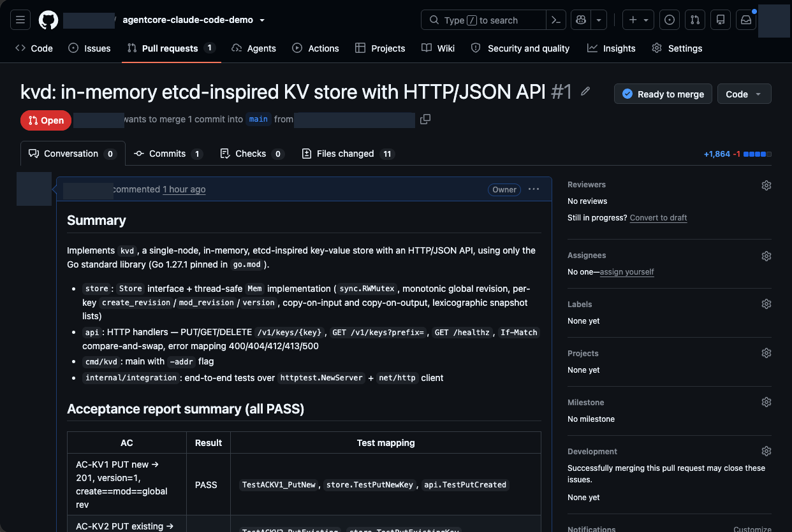
Task: Edit Reviewers with gear icon
Action: coord(766,185)
